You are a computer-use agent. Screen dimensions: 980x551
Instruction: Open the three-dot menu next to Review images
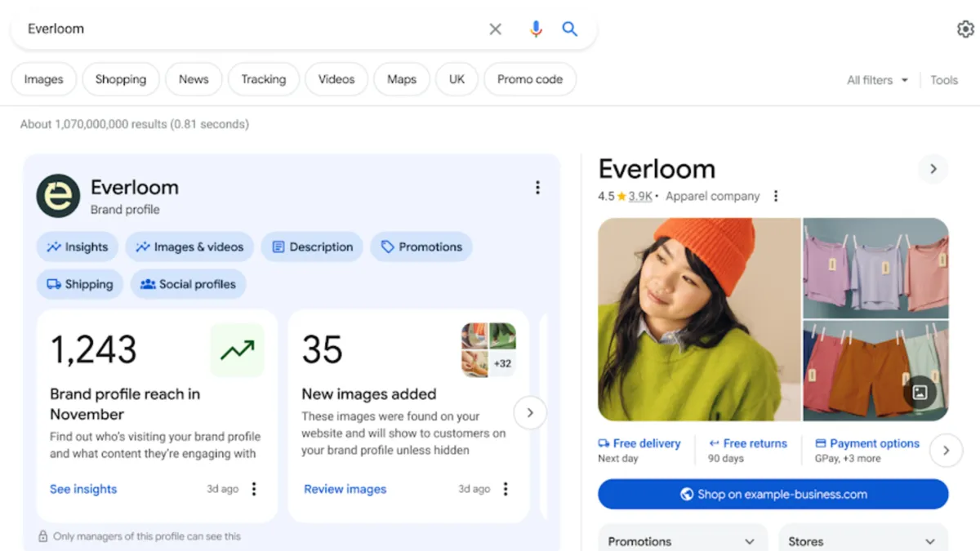[x=506, y=488]
